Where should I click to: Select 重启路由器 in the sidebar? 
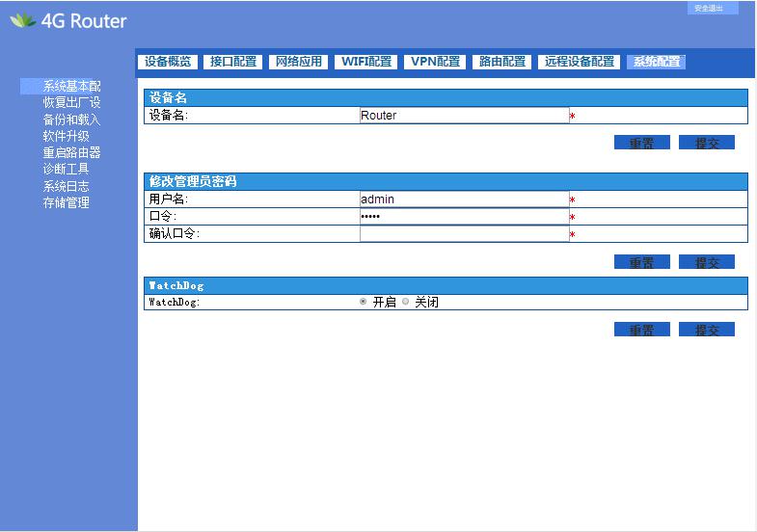pyautogui.click(x=71, y=152)
